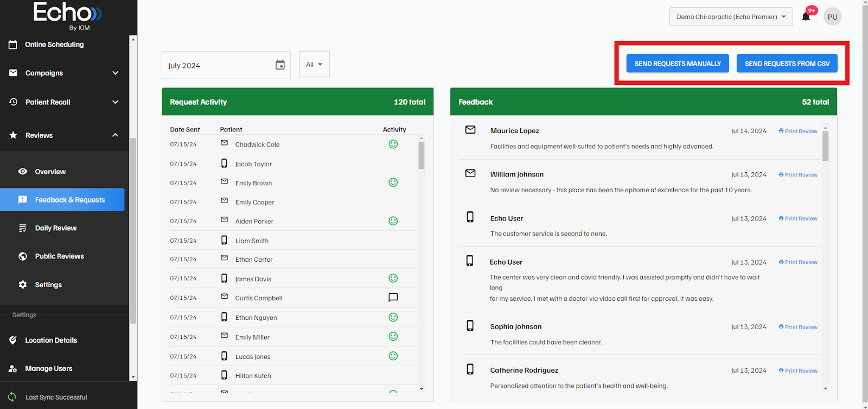868x409 pixels.
Task: Click Chadwick Cole's smiley activity icon
Action: point(393,144)
